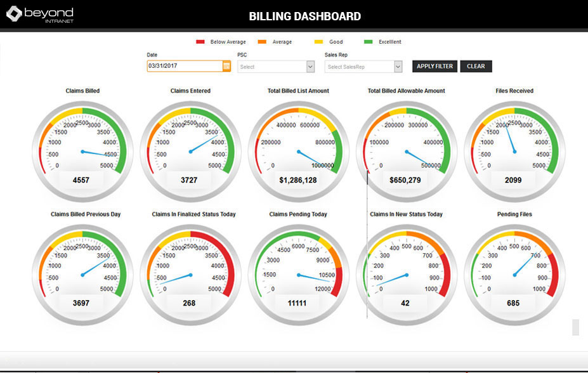Click the Date input field
The image size is (588, 373).
185,66
